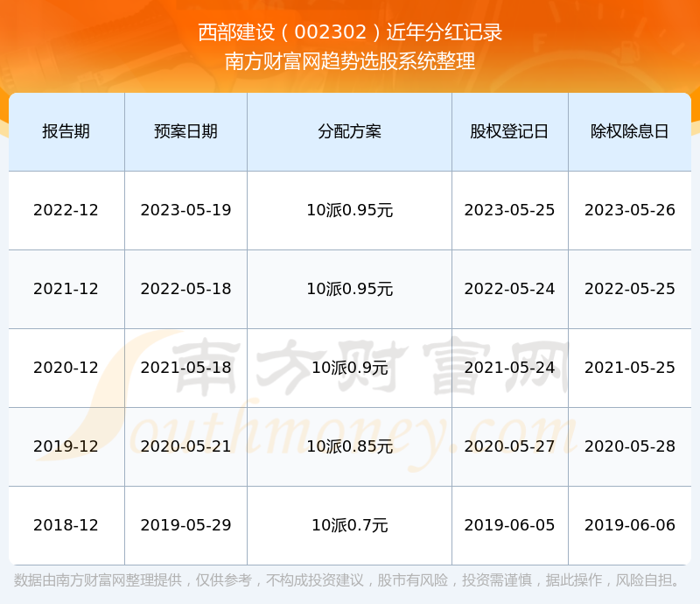Screen dimensions: 700x604
Task: Click record date 2023-05-25
Action: [509, 210]
